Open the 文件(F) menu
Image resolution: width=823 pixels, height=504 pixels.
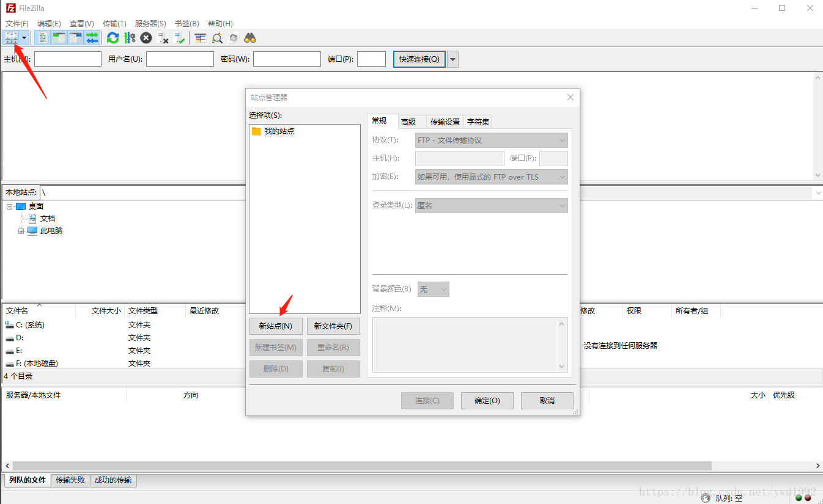point(17,23)
